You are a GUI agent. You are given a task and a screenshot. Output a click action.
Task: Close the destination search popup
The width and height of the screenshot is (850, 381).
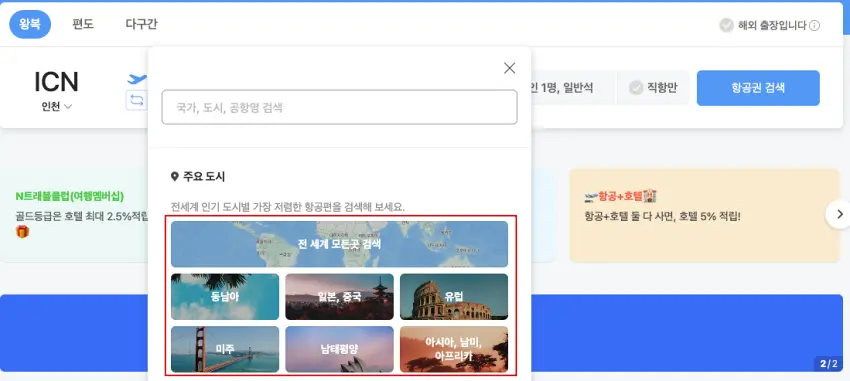click(x=509, y=68)
